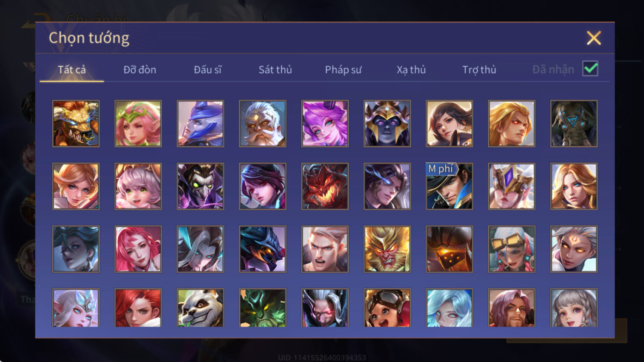
Task: Select the lion beast hero portrait
Action: coord(76,124)
